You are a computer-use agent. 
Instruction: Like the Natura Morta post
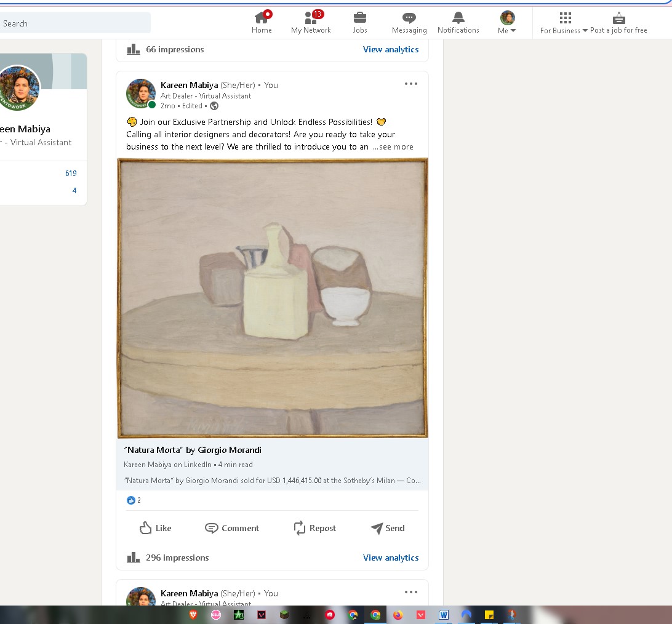point(156,528)
